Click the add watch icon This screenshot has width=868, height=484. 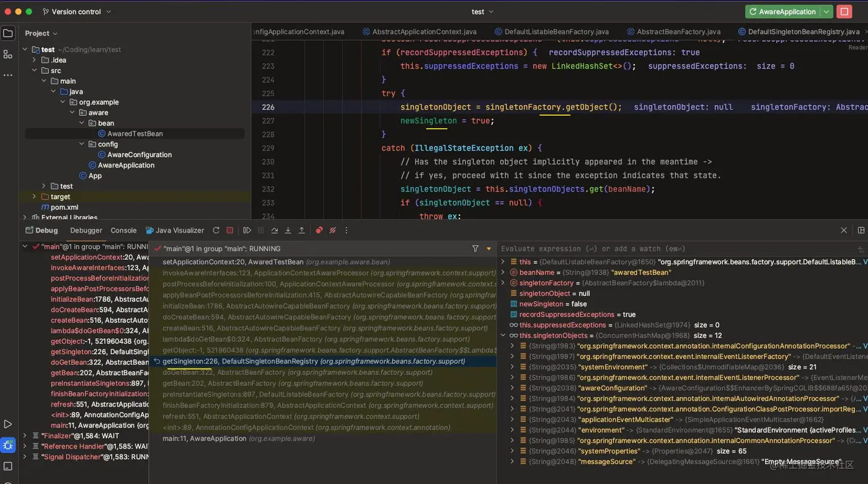click(860, 248)
